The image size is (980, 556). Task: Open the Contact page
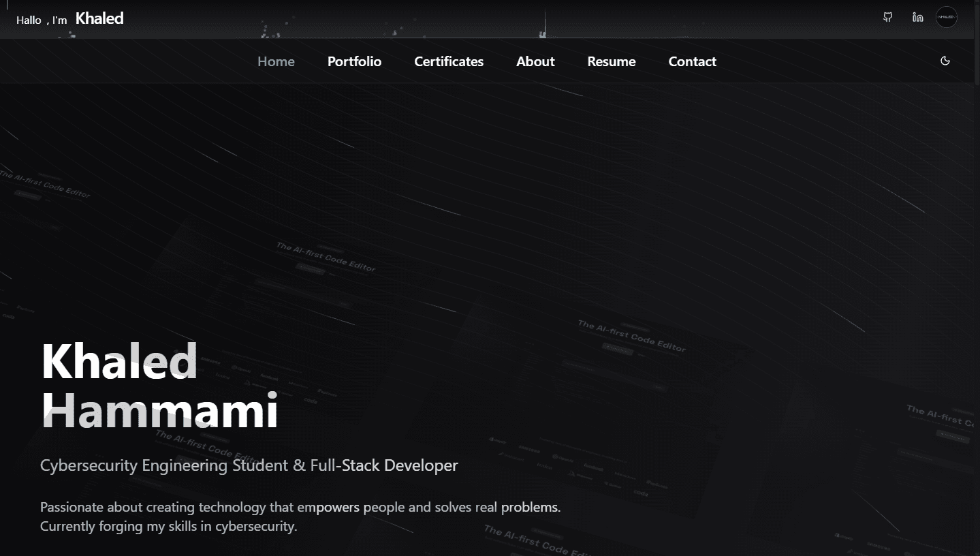[692, 61]
